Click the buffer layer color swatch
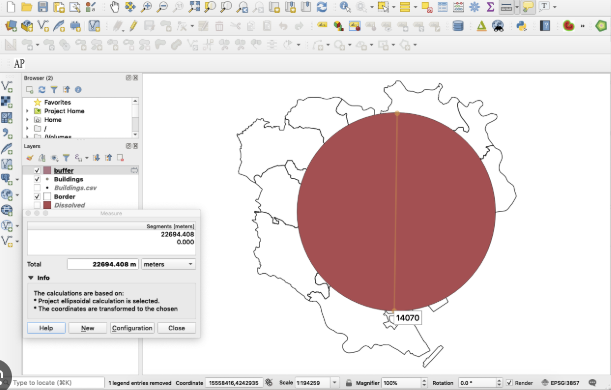 click(x=47, y=170)
